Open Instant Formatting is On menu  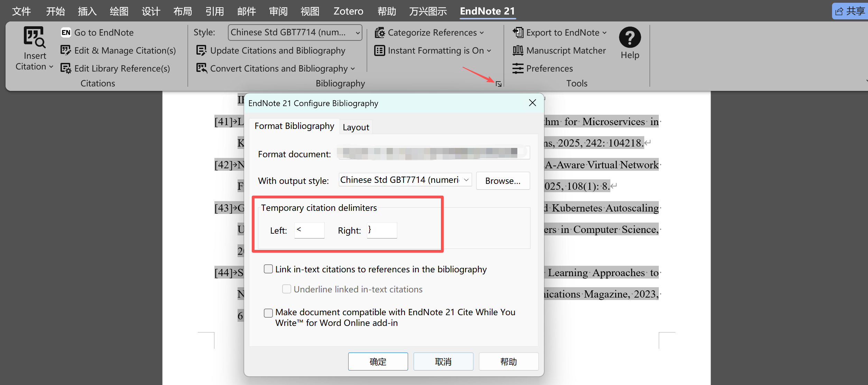coord(433,50)
